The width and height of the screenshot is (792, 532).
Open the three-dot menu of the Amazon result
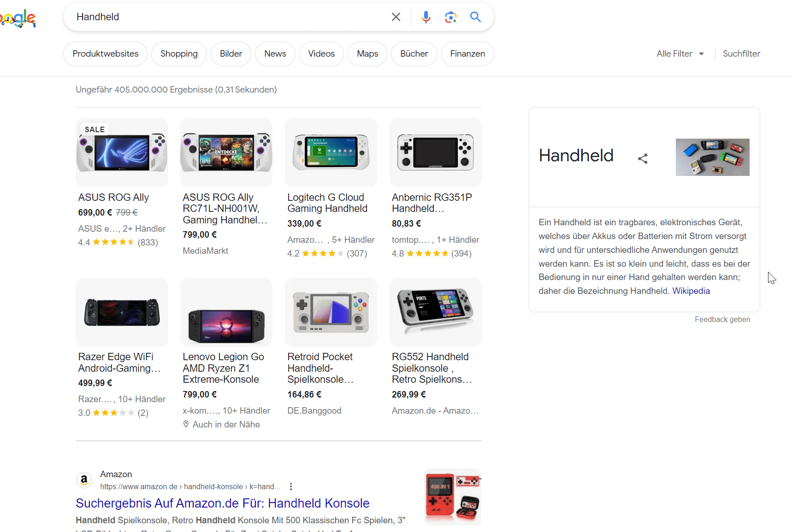click(291, 486)
